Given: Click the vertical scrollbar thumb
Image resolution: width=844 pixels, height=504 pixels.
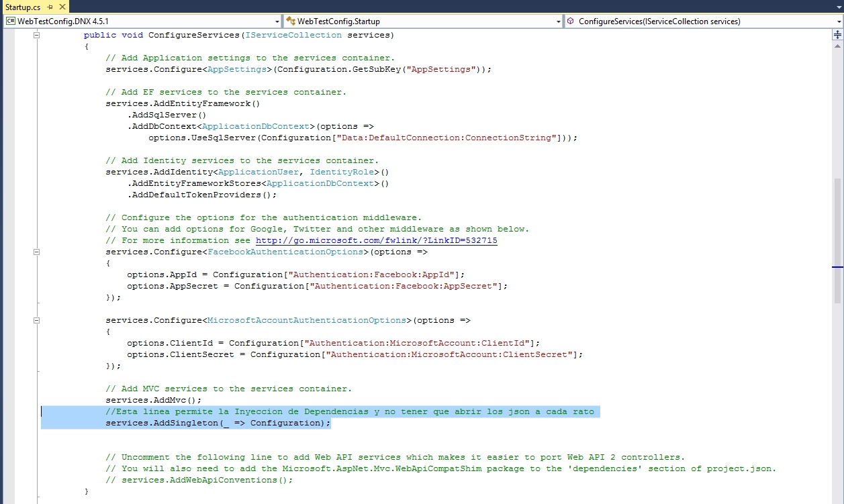Looking at the screenshot, I should pyautogui.click(x=837, y=240).
